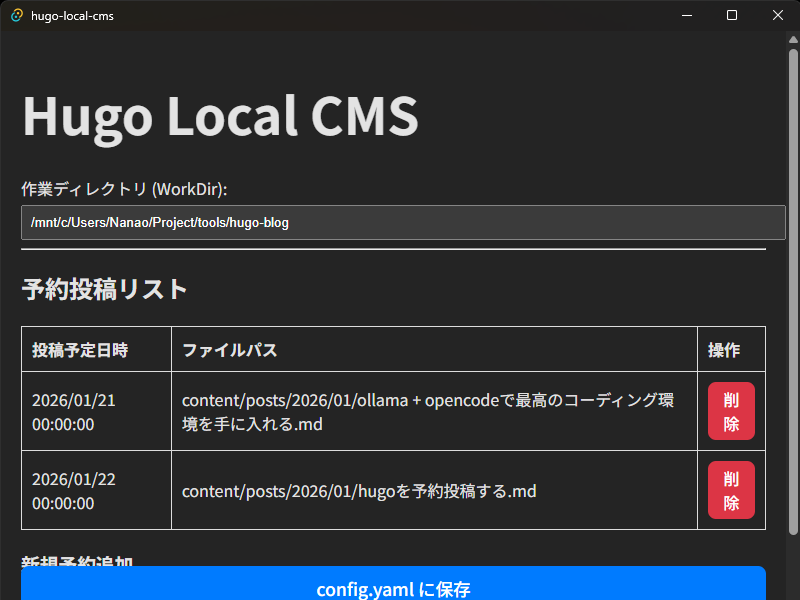Click the hugo-local-cms app icon in title bar
800x600 pixels.
click(x=16, y=15)
